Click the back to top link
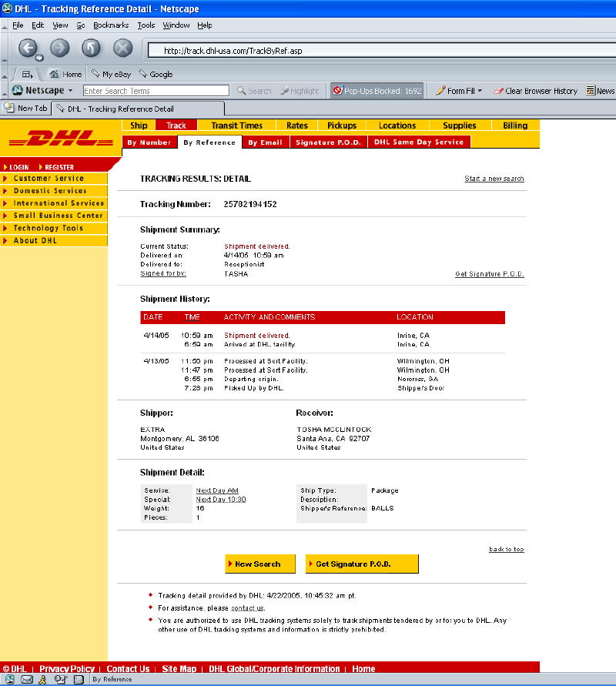Image resolution: width=616 pixels, height=686 pixels. (x=506, y=549)
